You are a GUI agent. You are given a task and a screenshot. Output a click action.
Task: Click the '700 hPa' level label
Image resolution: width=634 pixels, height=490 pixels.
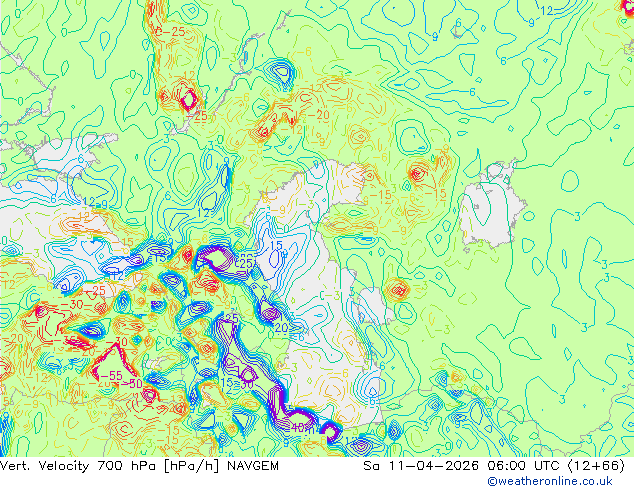tap(128, 466)
